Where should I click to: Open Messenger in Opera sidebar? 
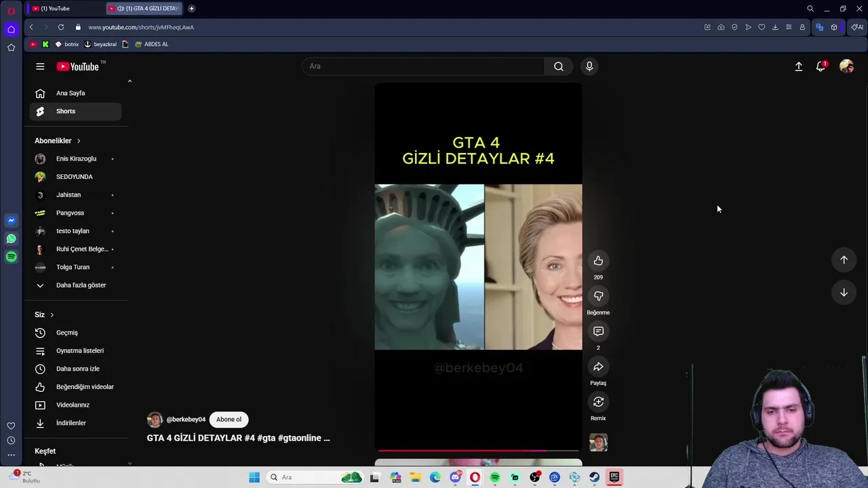(x=11, y=220)
